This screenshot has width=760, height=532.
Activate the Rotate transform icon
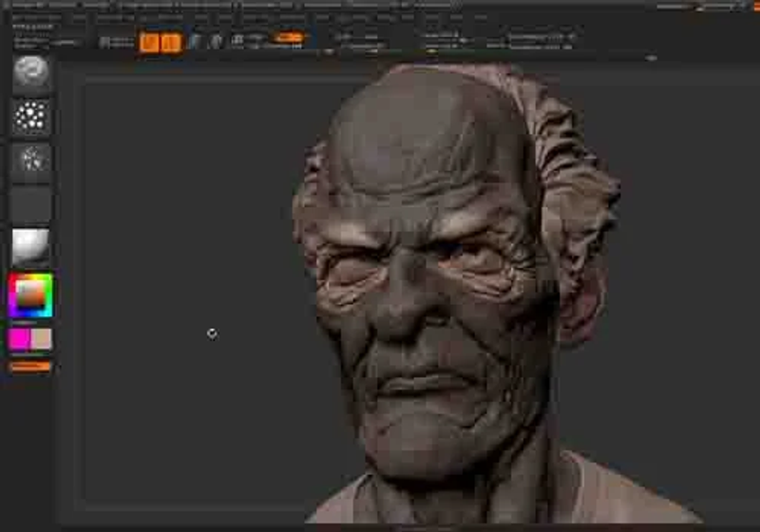[237, 40]
